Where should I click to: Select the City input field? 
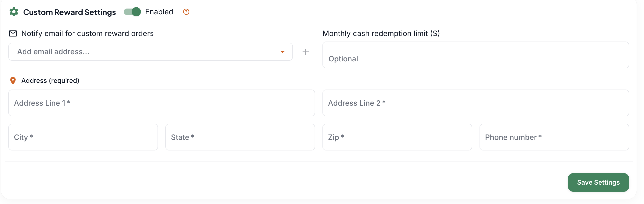pos(83,137)
